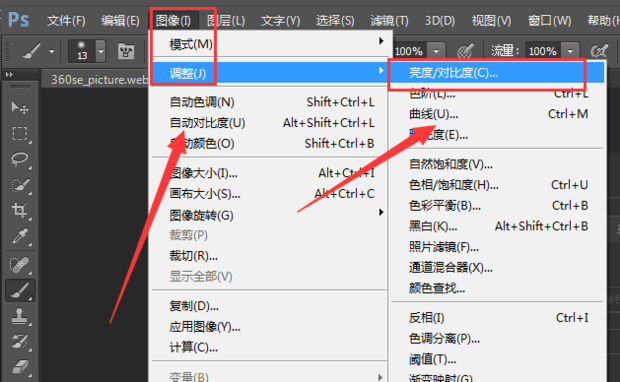Open the opacity 100% dropdown arrow
The width and height of the screenshot is (620, 382).
point(436,51)
